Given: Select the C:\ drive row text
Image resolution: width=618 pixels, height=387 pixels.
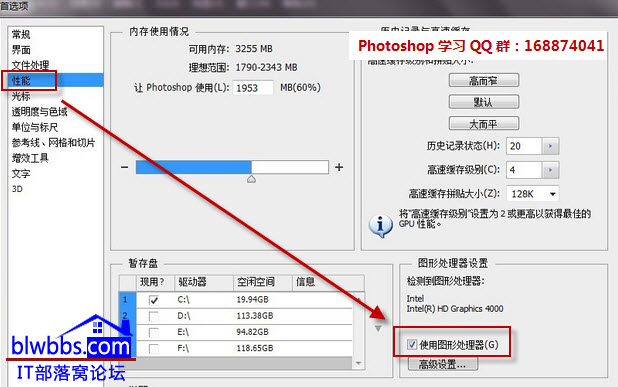Looking at the screenshot, I should click(x=184, y=300).
